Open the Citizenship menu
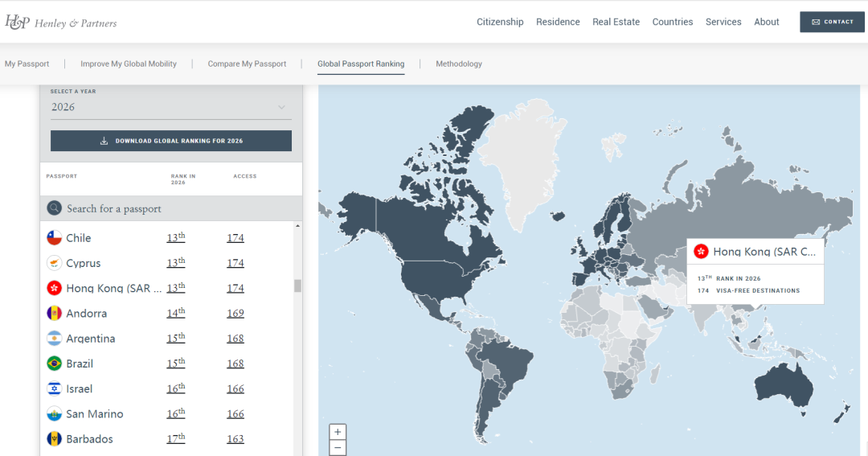Screen dimensions: 868x456 (500, 23)
